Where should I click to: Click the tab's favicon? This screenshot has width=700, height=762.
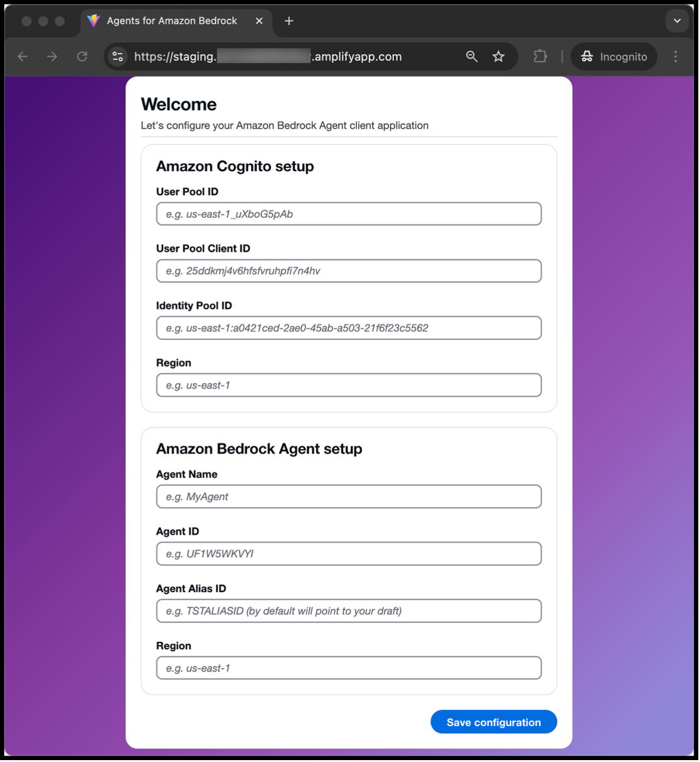pos(94,21)
